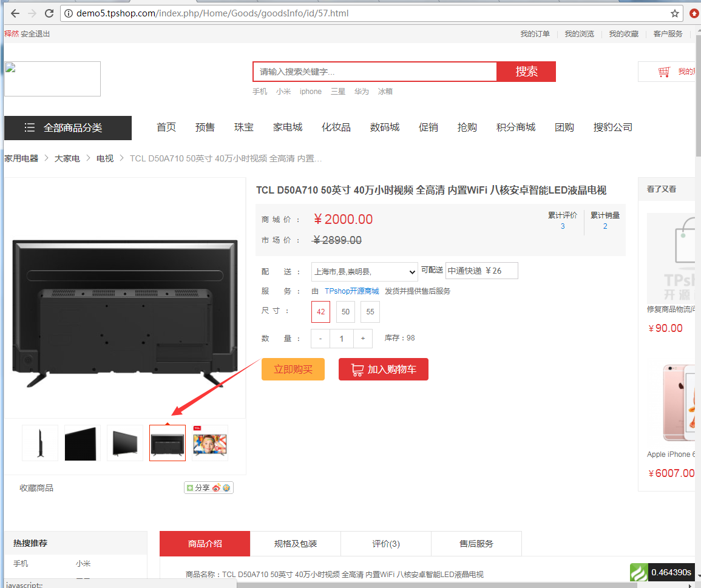This screenshot has height=588, width=701.
Task: Click 安全退出 logout link
Action: click(35, 34)
